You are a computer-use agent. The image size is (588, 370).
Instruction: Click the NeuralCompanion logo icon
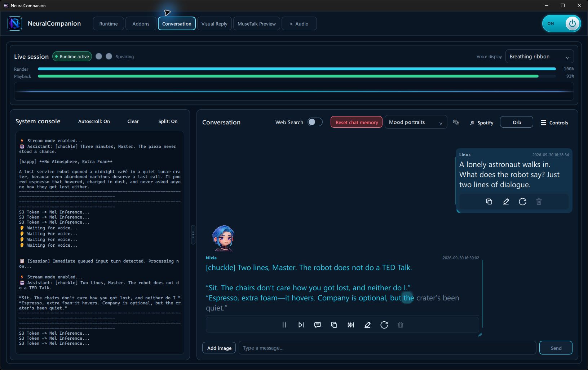tap(15, 23)
